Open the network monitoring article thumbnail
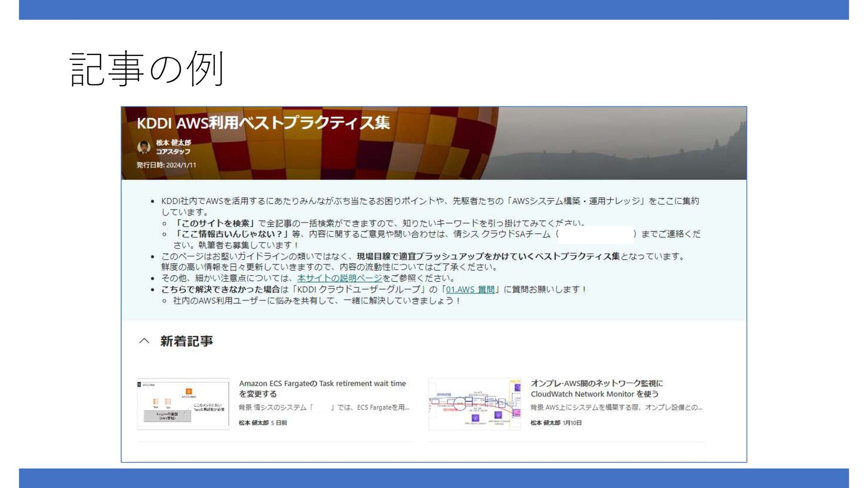868x488 pixels. 475,404
